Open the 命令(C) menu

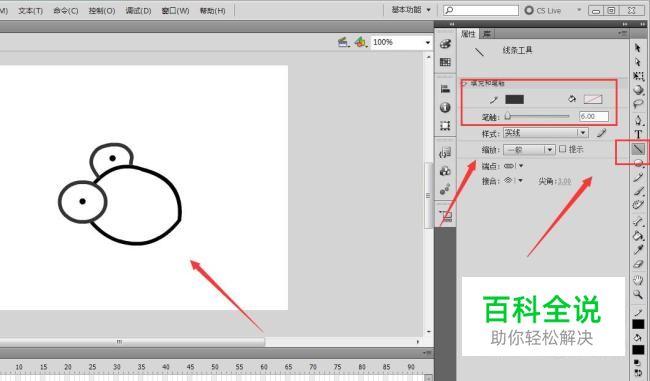[65, 11]
